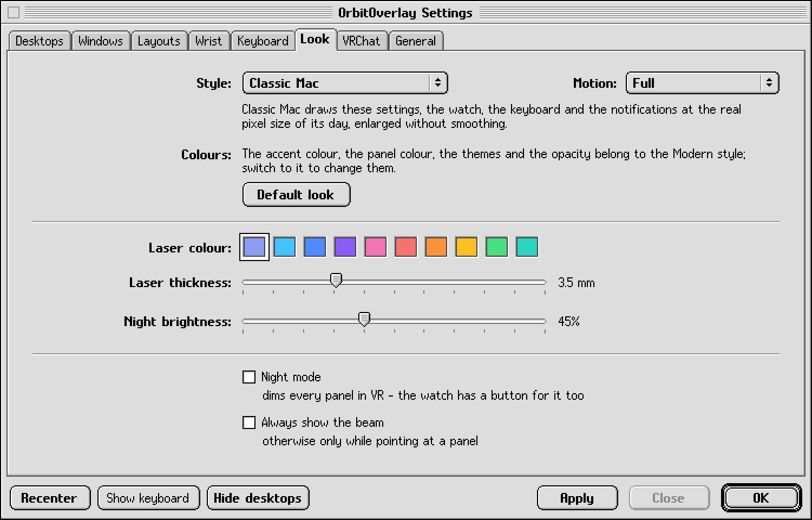Click the Laser thickness slider thumb
The width and height of the screenshot is (812, 520).
click(x=336, y=281)
